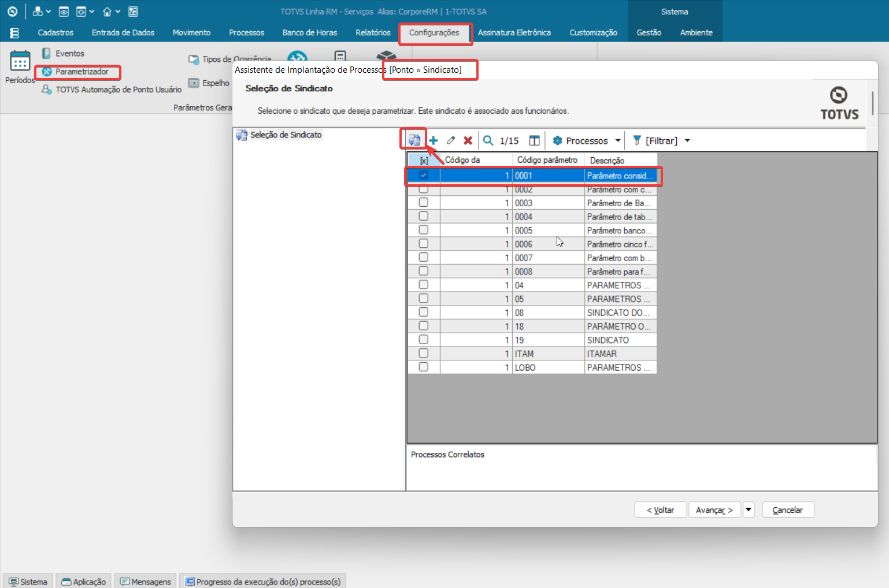Click the eye preview icon in title bar

tap(64, 12)
